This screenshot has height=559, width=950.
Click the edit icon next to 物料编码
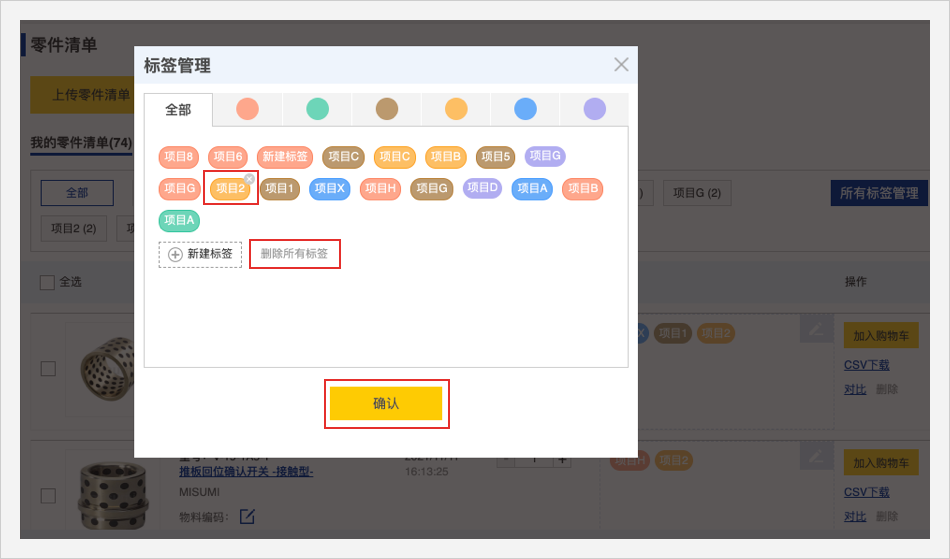click(247, 516)
